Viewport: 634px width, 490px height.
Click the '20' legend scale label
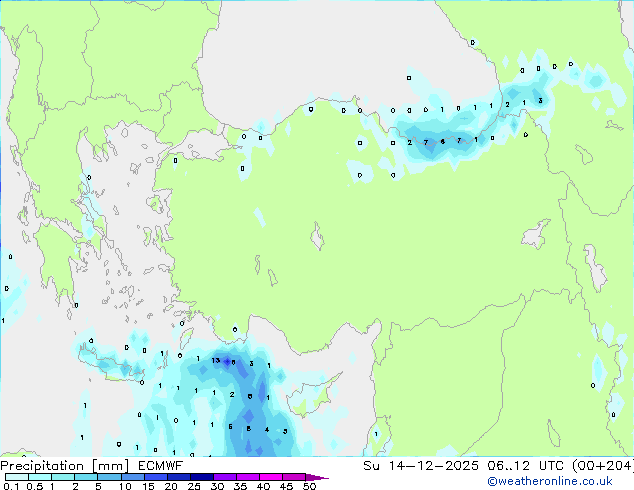tap(171, 486)
